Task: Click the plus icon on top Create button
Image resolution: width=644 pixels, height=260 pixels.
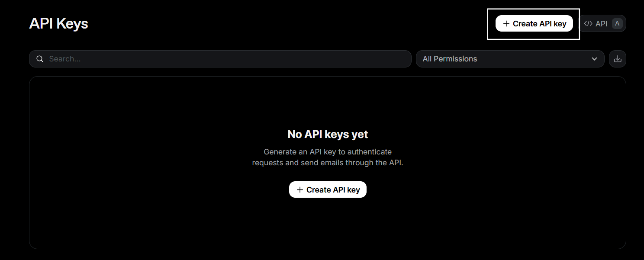Action: coord(506,23)
